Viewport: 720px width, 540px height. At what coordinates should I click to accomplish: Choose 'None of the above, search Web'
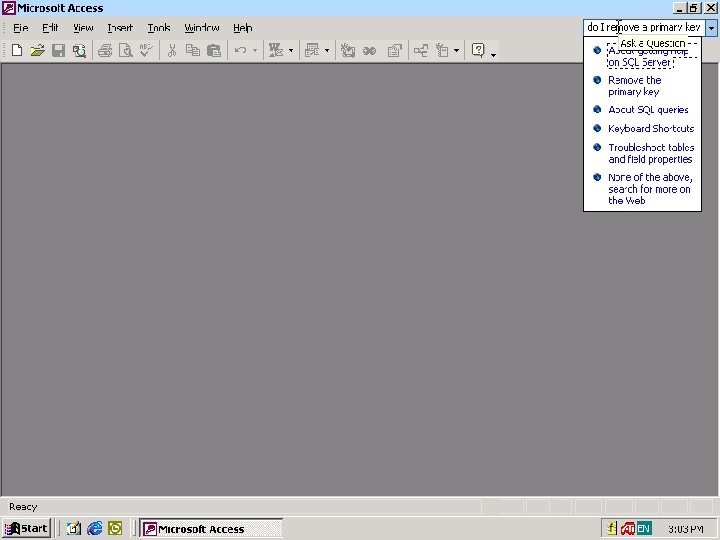(650, 189)
